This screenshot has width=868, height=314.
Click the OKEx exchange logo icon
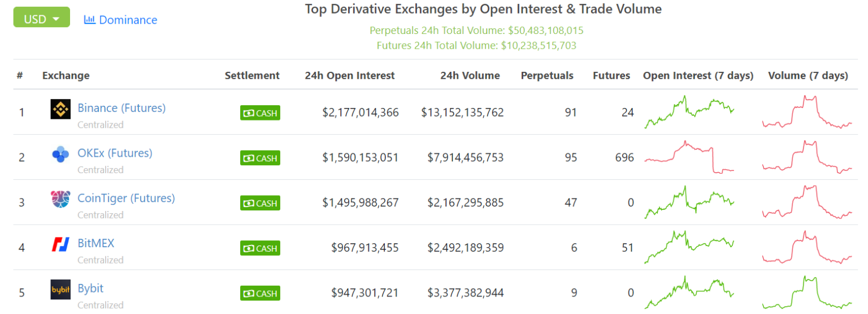tap(60, 154)
